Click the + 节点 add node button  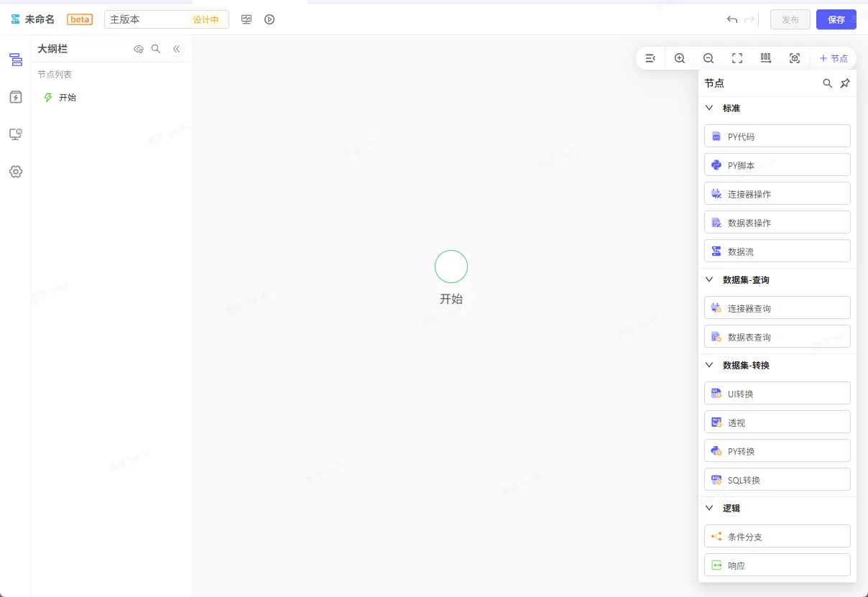(834, 58)
